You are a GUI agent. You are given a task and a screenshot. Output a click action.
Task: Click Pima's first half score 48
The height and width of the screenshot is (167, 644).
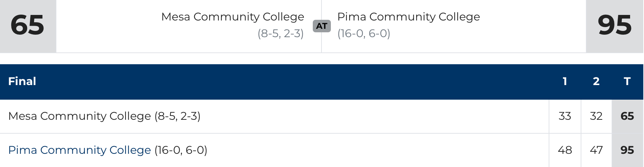click(x=565, y=150)
